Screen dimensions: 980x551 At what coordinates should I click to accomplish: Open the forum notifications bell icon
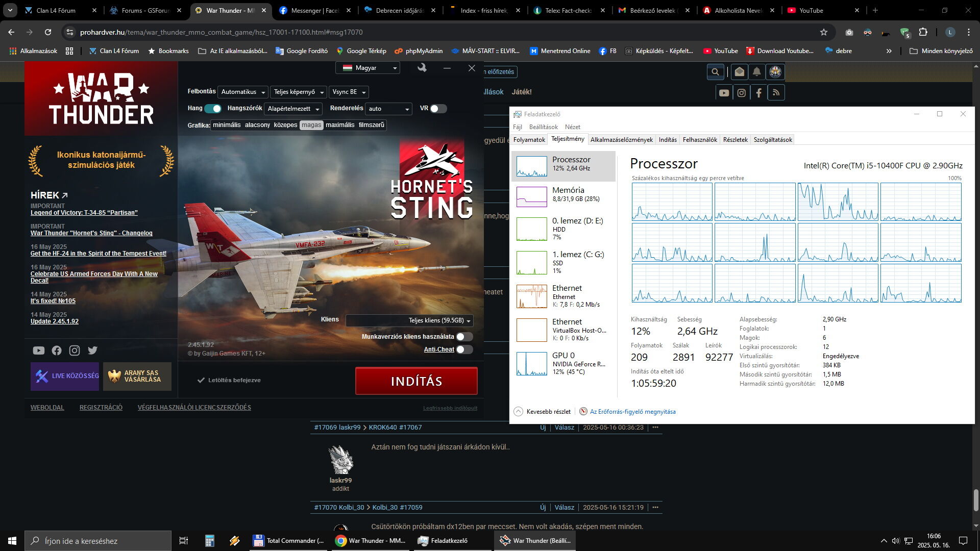click(x=757, y=72)
